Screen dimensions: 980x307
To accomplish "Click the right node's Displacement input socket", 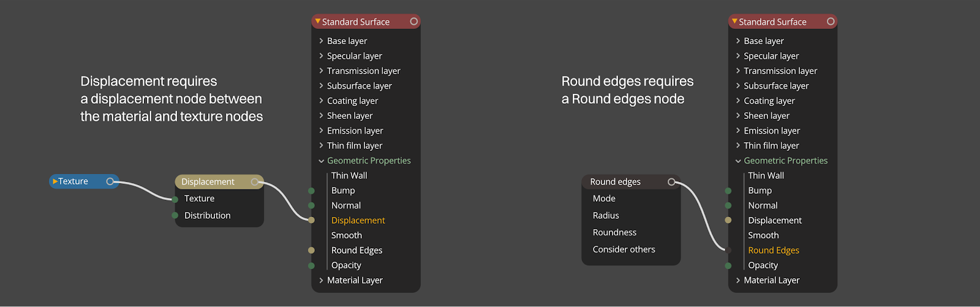I will click(x=728, y=220).
